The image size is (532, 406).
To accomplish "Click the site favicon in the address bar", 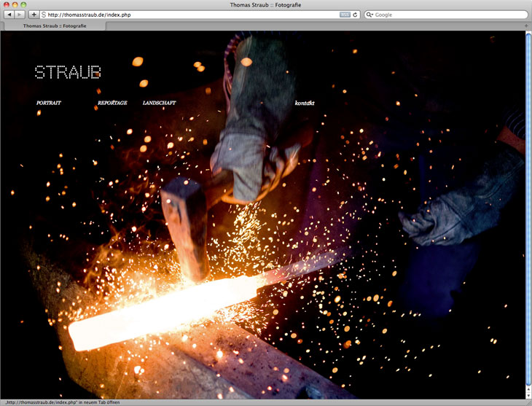I will point(44,15).
